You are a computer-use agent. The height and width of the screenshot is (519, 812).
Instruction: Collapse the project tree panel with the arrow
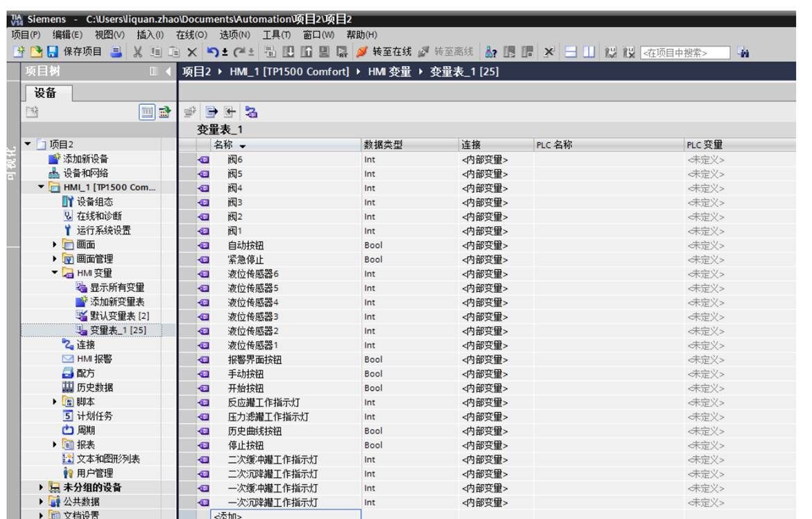click(x=169, y=71)
